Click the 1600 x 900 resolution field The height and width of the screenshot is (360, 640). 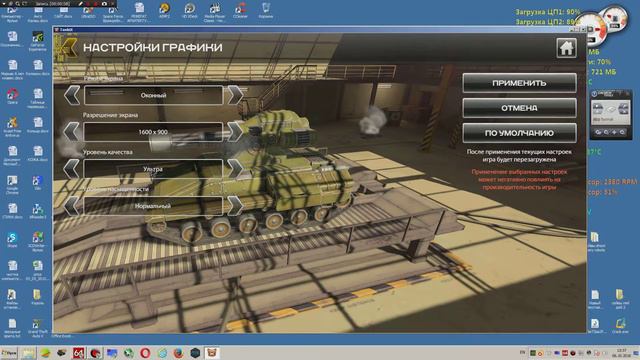[153, 132]
